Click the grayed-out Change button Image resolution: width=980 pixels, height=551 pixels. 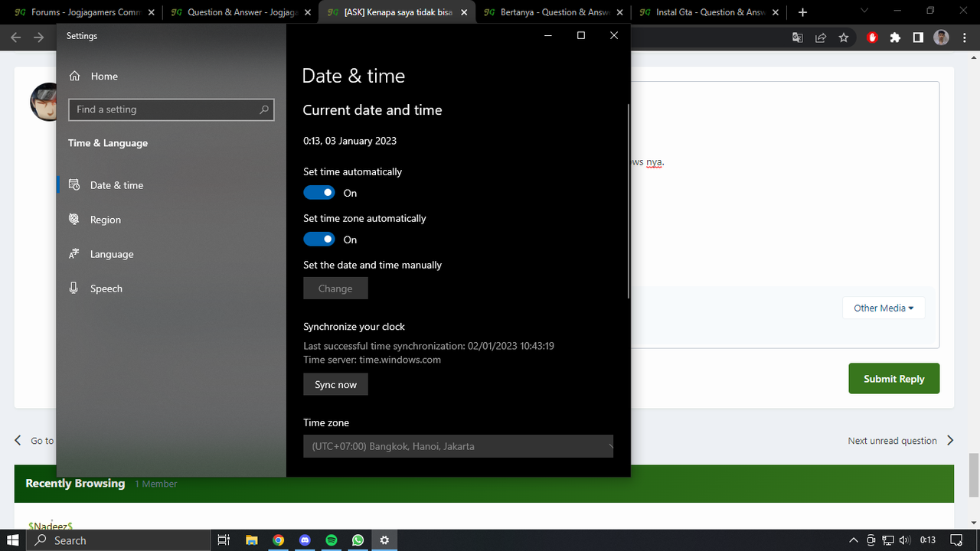pyautogui.click(x=335, y=289)
